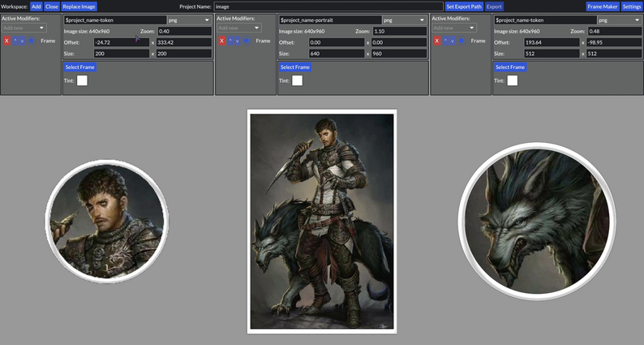Toggle the round Frame enable button, left panel
This screenshot has height=345, width=644.
point(32,40)
